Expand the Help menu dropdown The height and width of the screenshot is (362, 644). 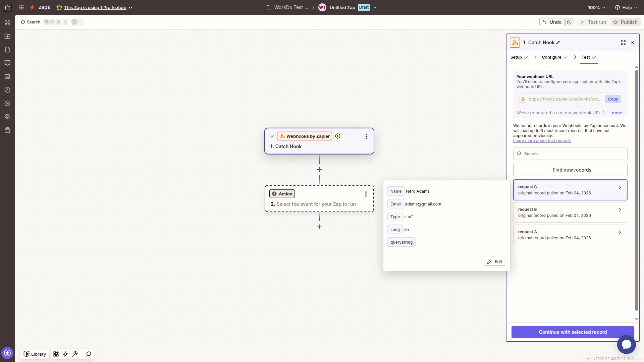click(x=626, y=7)
